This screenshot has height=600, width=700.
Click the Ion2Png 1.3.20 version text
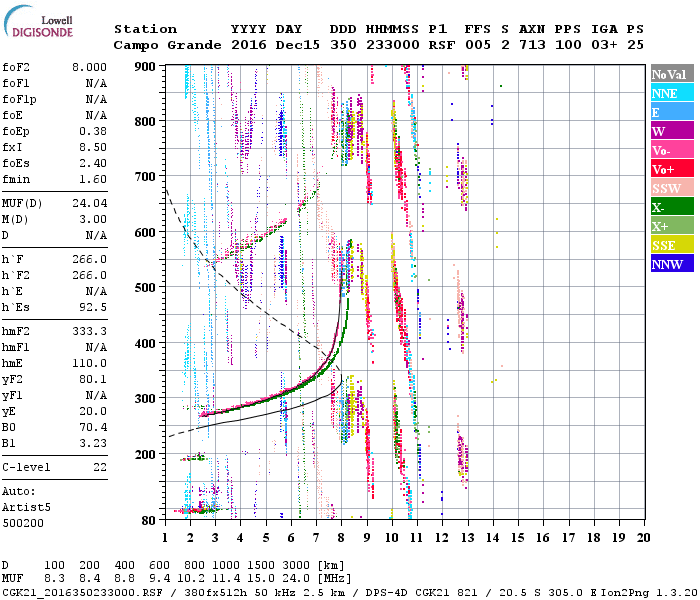click(649, 592)
